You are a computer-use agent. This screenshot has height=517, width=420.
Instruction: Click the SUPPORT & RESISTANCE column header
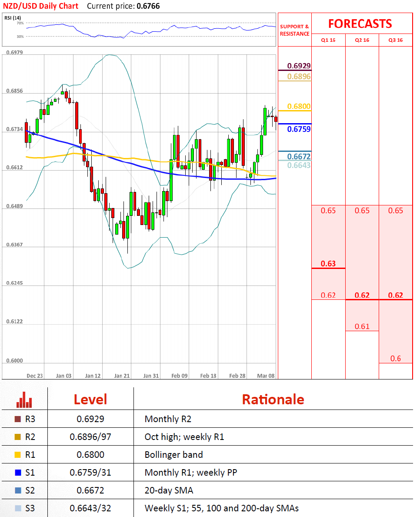pyautogui.click(x=294, y=30)
